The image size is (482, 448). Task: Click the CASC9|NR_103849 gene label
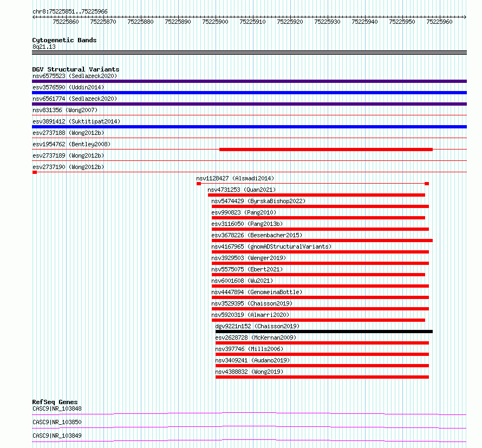point(57,436)
